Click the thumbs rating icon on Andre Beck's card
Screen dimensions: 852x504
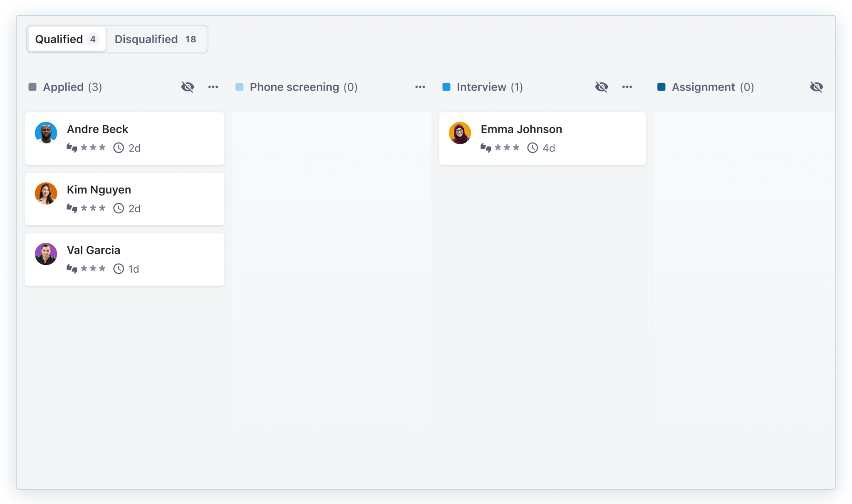pos(72,148)
